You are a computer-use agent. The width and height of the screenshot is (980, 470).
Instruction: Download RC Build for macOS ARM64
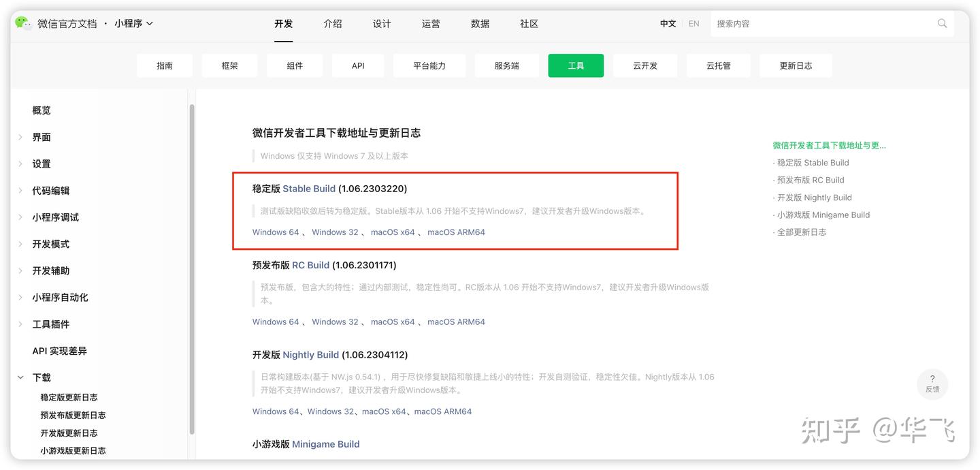456,322
